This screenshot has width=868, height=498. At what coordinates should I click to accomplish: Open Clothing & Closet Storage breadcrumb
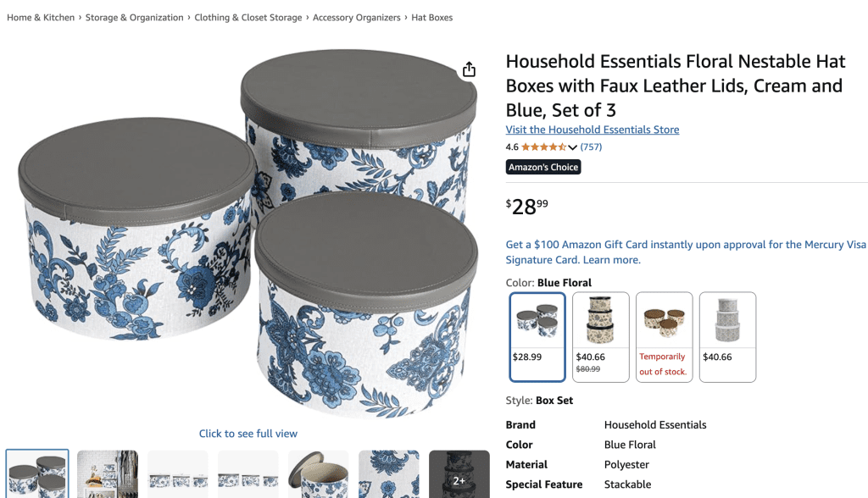pos(248,18)
